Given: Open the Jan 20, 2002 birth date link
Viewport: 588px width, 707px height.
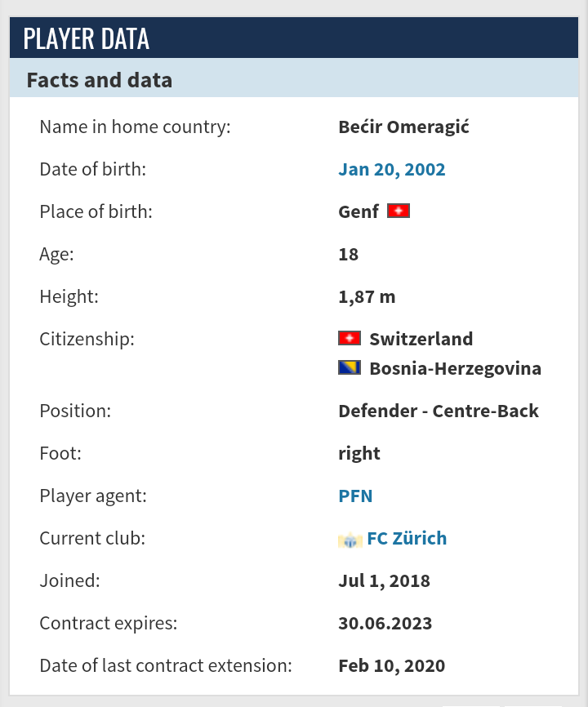Looking at the screenshot, I should (x=392, y=170).
